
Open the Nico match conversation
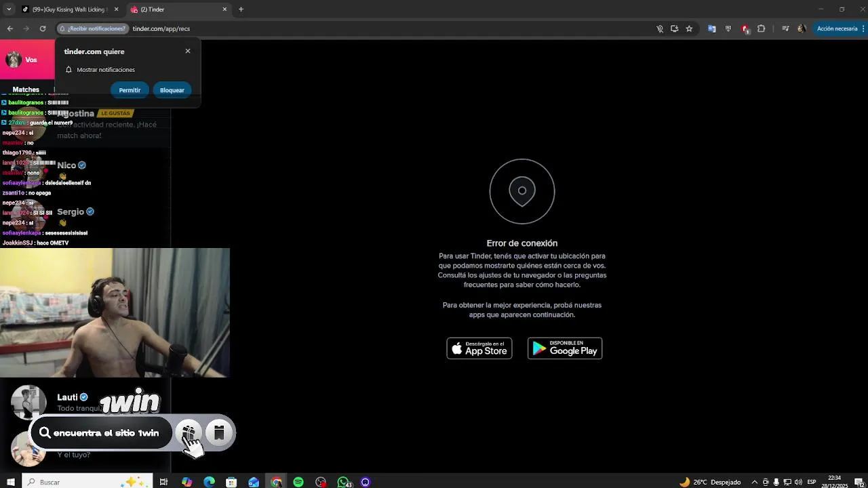[x=85, y=169]
